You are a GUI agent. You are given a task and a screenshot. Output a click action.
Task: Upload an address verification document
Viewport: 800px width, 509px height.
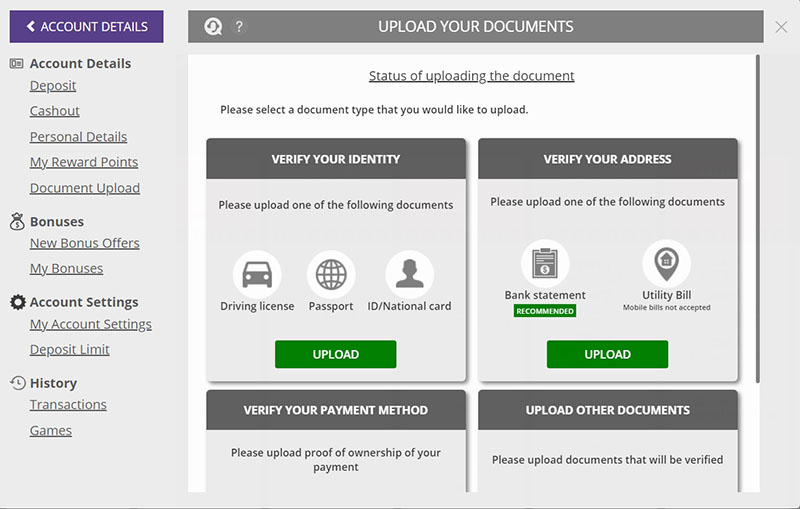click(607, 354)
